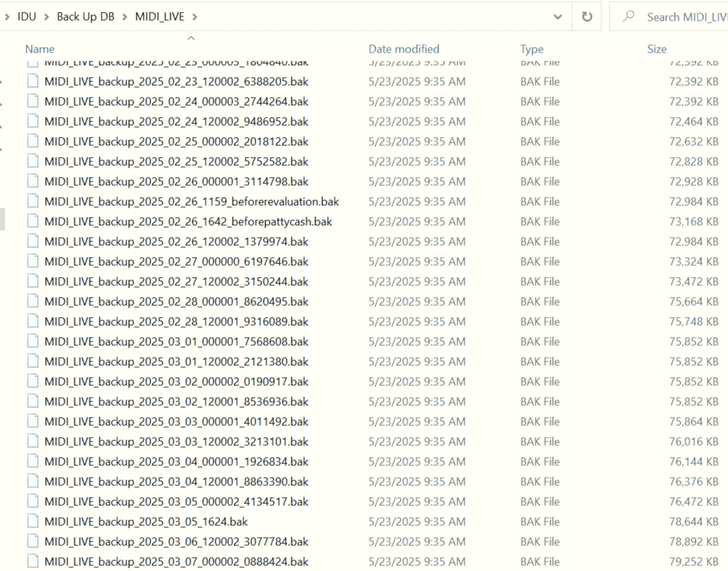
Task: Expand the chevron after the IDU breadcrumb
Action: 46,17
